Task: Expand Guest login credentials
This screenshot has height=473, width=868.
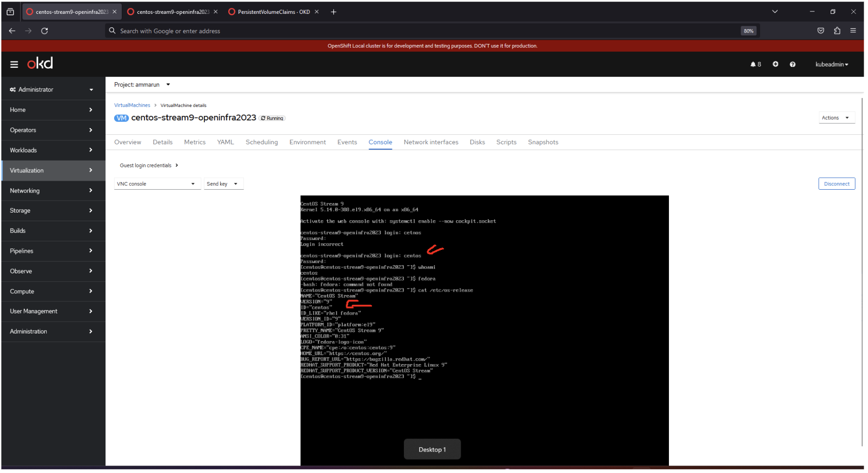Action: coord(149,166)
